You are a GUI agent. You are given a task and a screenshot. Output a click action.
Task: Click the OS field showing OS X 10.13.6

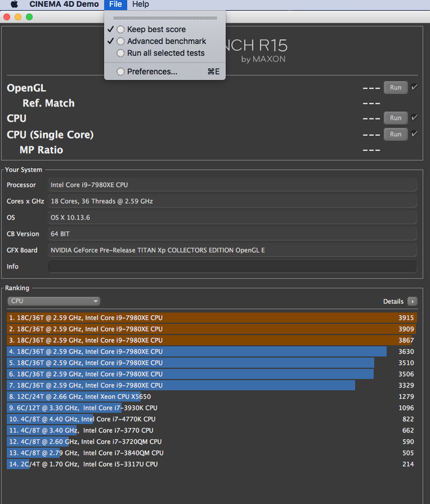(x=232, y=217)
